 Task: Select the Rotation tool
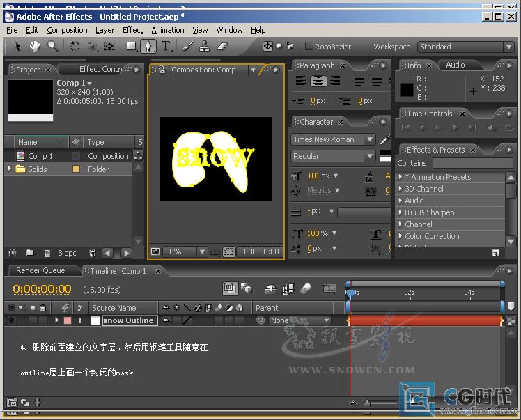[x=75, y=46]
